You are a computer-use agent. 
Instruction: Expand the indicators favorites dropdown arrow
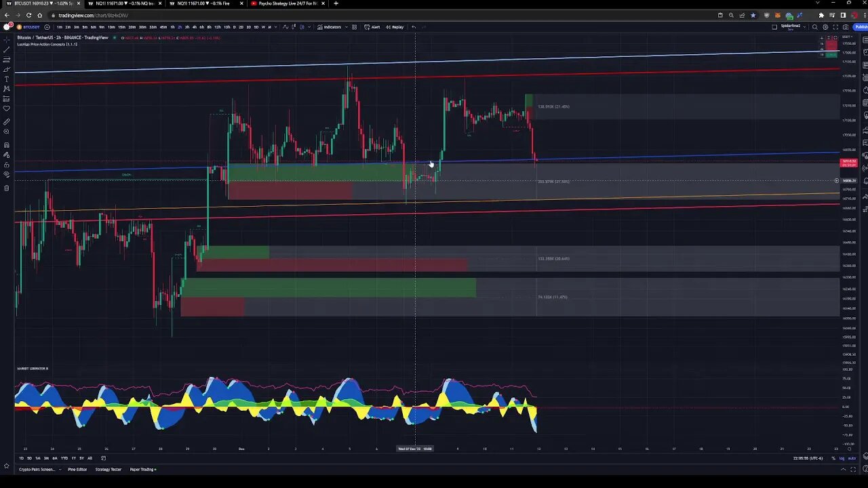click(346, 27)
